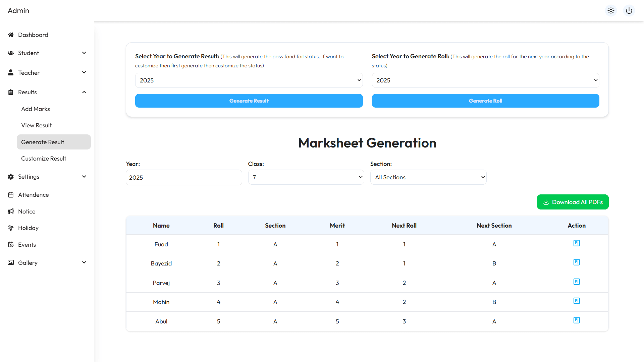Screen dimensions: 644x362
Task: Click the power logout icon
Action: coord(629,10)
